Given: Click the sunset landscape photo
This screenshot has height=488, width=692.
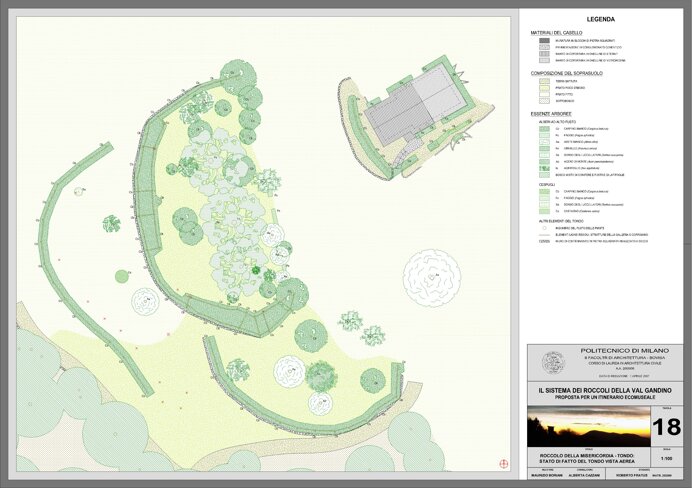Looking at the screenshot, I should tap(588, 427).
